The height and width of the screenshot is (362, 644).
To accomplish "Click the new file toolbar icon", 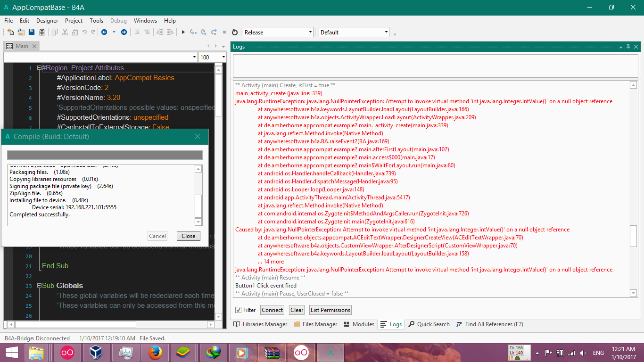I will [10, 32].
